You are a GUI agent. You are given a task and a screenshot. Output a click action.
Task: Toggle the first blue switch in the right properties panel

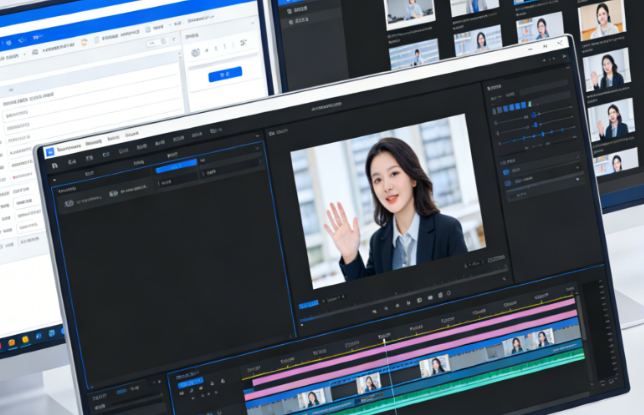coord(506,172)
